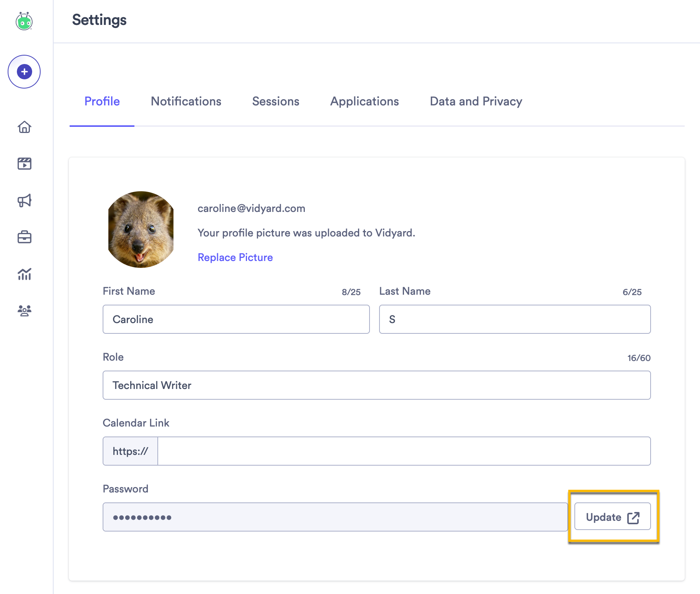
Task: Switch to the Notifications tab
Action: click(x=186, y=101)
